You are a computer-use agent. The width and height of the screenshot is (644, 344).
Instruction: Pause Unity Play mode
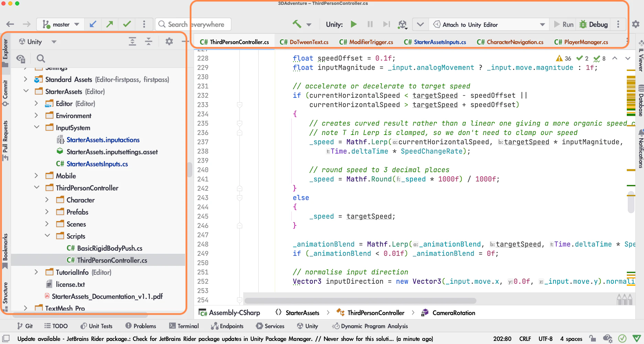click(x=370, y=24)
